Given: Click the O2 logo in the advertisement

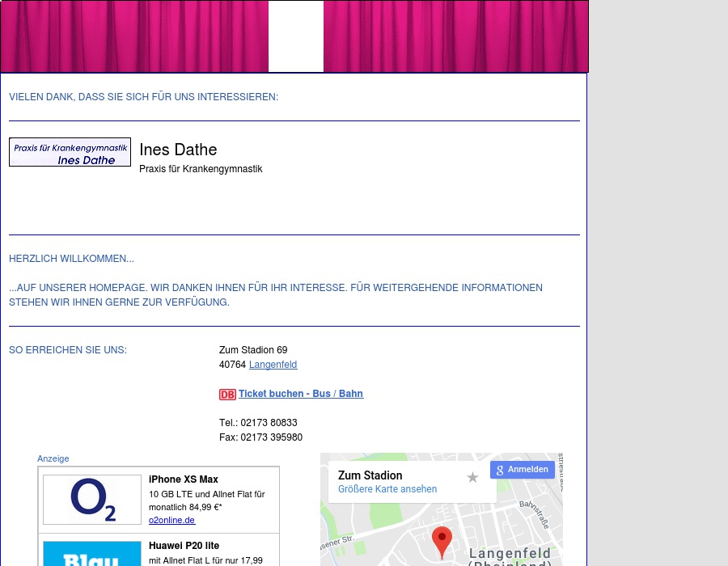Looking at the screenshot, I should pos(91,499).
